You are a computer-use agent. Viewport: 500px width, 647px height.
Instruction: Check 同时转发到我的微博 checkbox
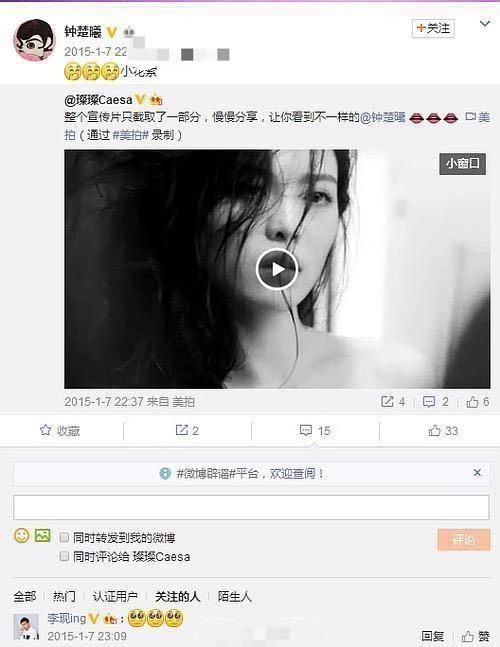tap(64, 537)
